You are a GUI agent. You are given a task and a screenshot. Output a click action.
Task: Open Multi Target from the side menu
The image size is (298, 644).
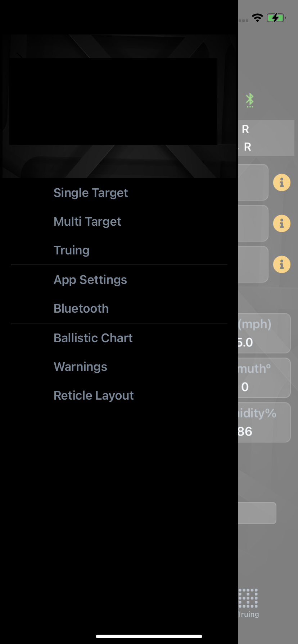[x=87, y=222]
